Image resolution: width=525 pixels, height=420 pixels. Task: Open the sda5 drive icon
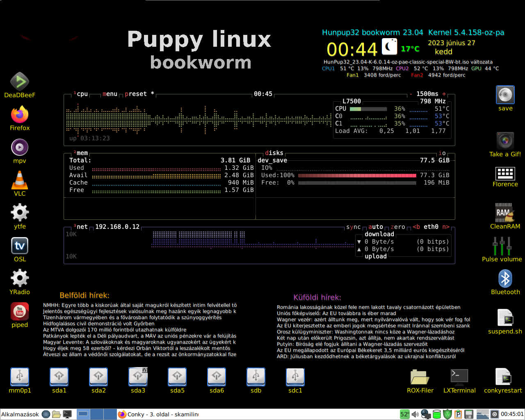pyautogui.click(x=177, y=377)
